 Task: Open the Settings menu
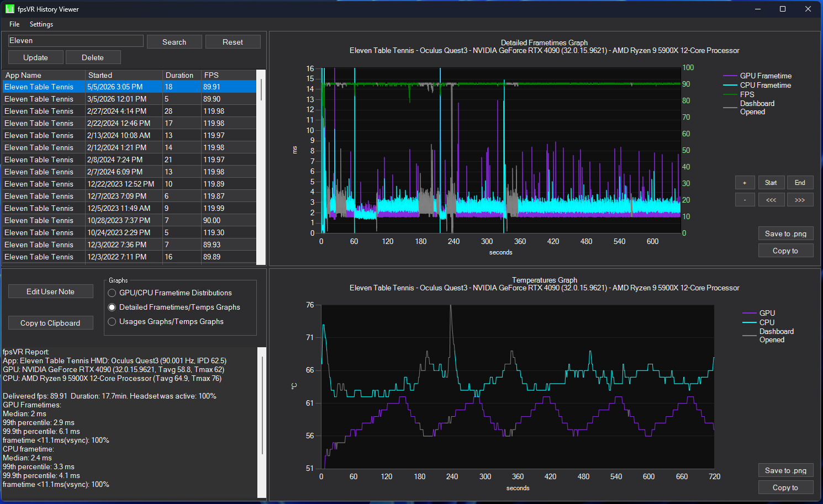coord(41,24)
